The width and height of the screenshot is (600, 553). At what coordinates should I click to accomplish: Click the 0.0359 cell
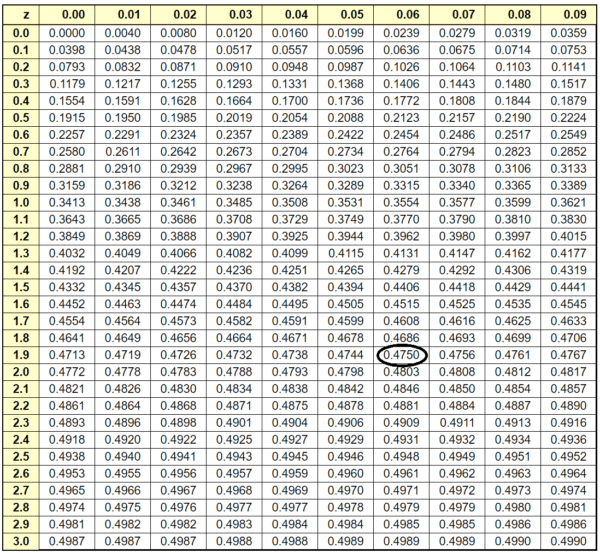click(569, 33)
